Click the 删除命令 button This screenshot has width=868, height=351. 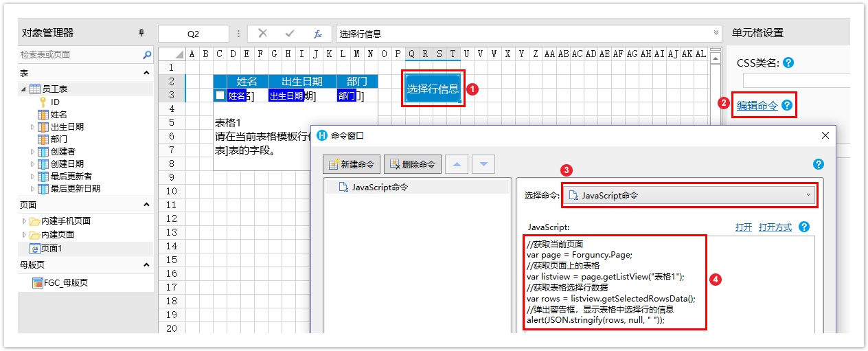click(412, 164)
